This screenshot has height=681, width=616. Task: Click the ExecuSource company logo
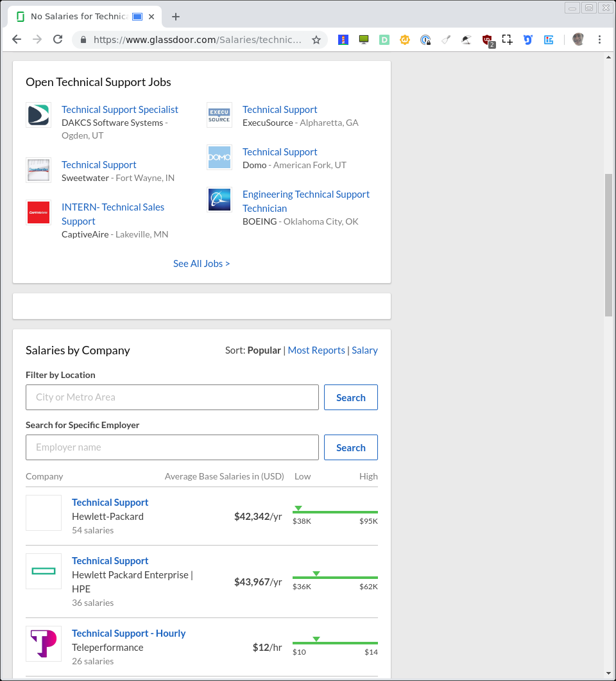click(219, 115)
